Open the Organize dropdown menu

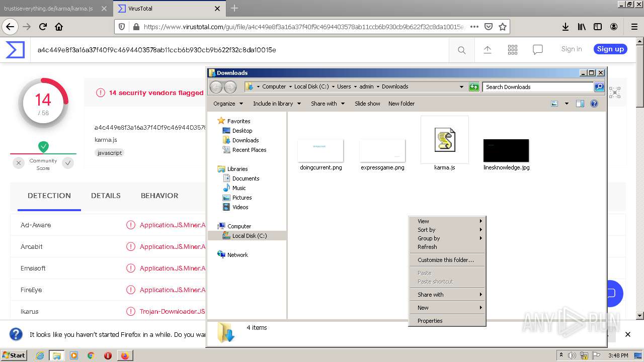(228, 104)
